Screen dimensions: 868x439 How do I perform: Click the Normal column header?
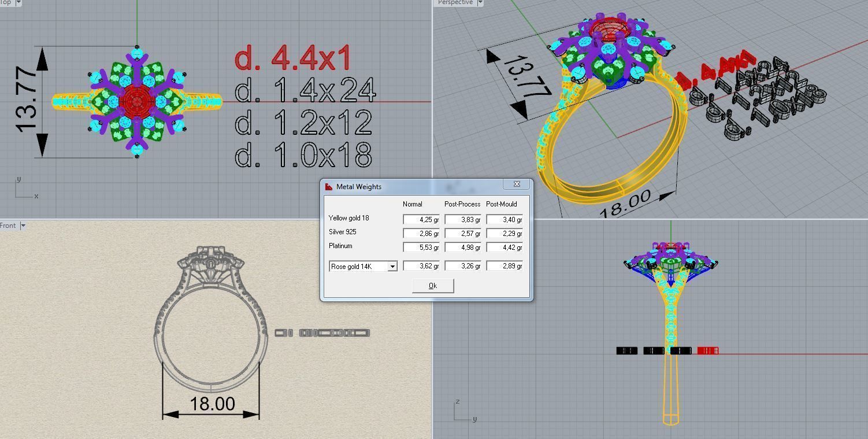coord(413,204)
